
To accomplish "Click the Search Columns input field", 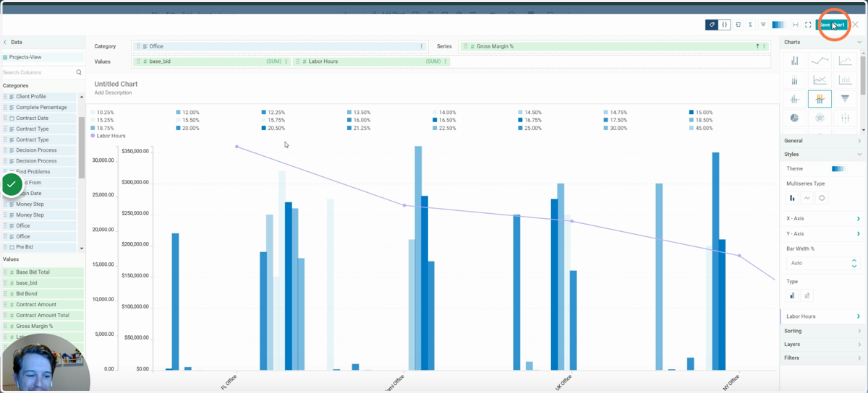I will [x=38, y=72].
